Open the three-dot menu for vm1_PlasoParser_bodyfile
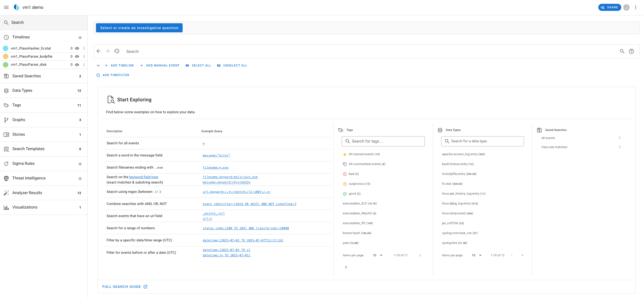Image resolution: width=644 pixels, height=298 pixels. [84, 56]
